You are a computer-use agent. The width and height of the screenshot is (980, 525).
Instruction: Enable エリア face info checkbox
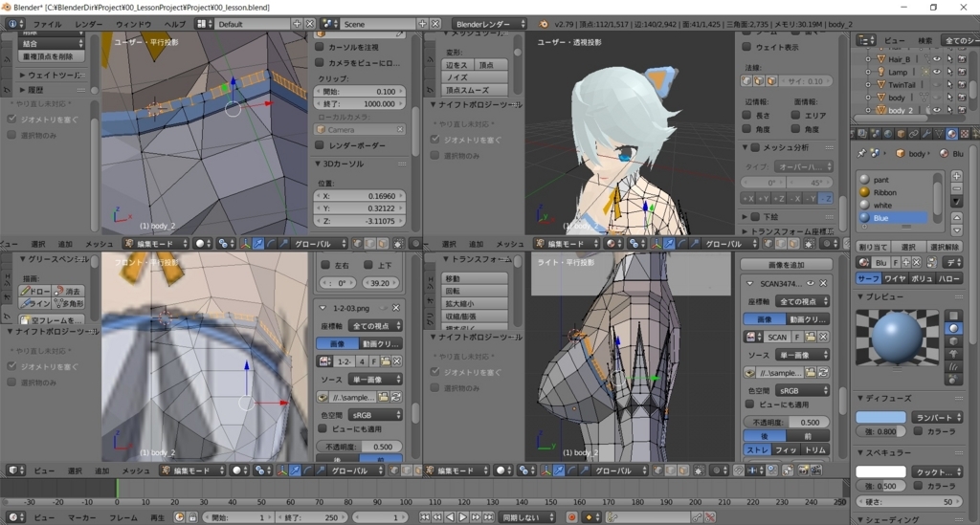[x=795, y=115]
